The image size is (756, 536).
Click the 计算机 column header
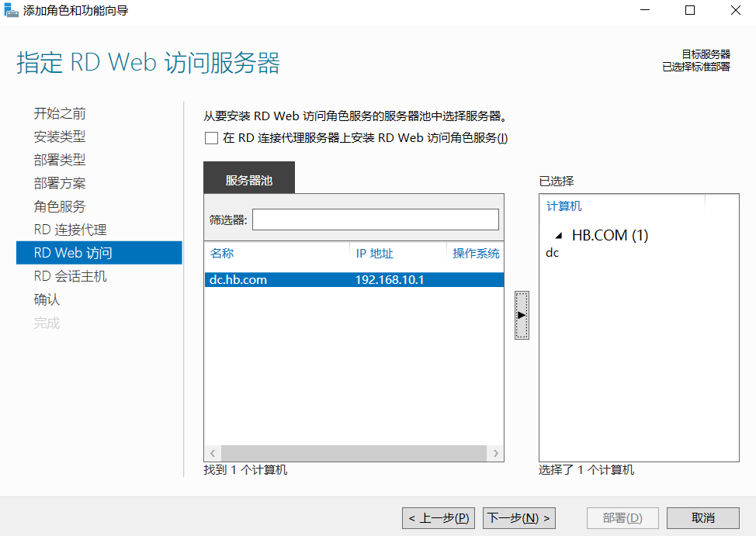[x=564, y=206]
